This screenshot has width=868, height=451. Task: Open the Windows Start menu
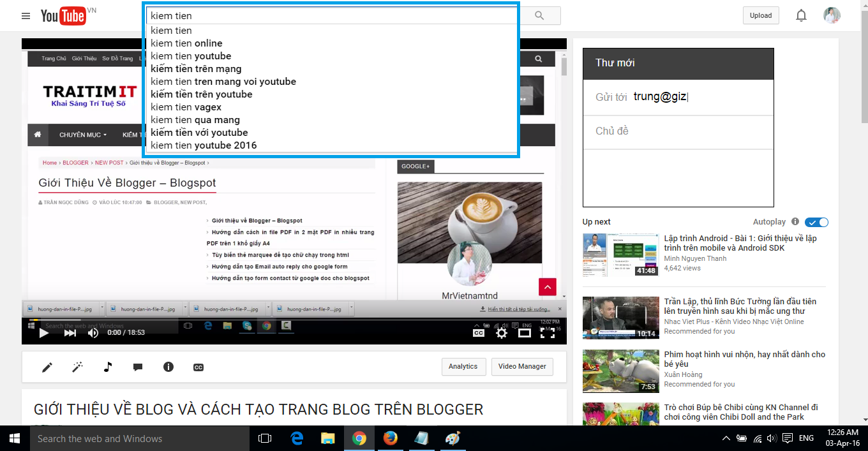15,438
